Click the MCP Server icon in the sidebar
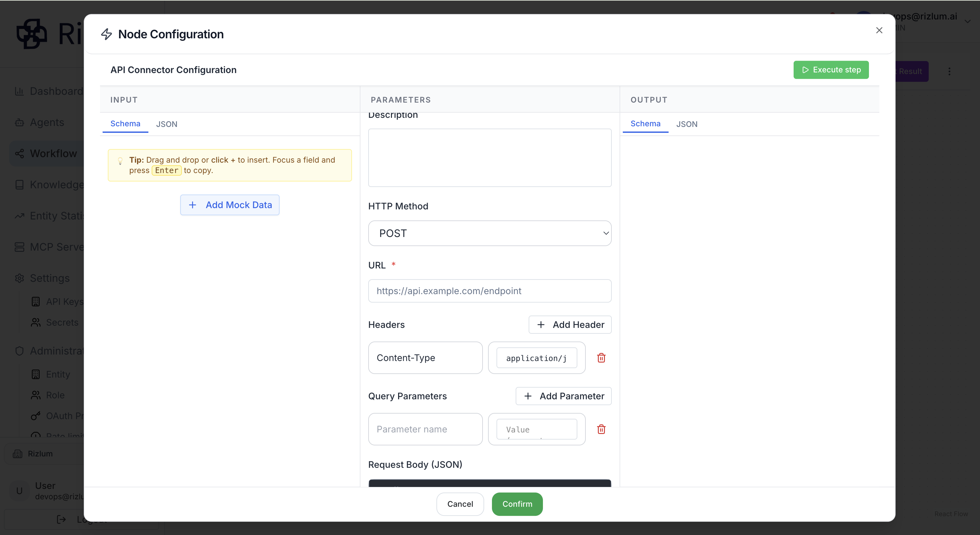The image size is (980, 535). click(x=19, y=247)
